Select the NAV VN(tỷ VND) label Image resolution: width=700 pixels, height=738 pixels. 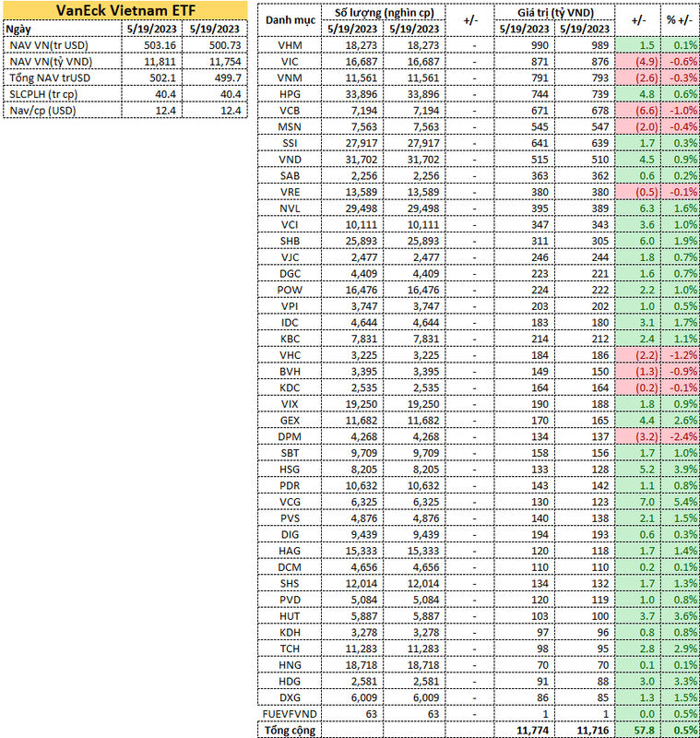click(51, 62)
